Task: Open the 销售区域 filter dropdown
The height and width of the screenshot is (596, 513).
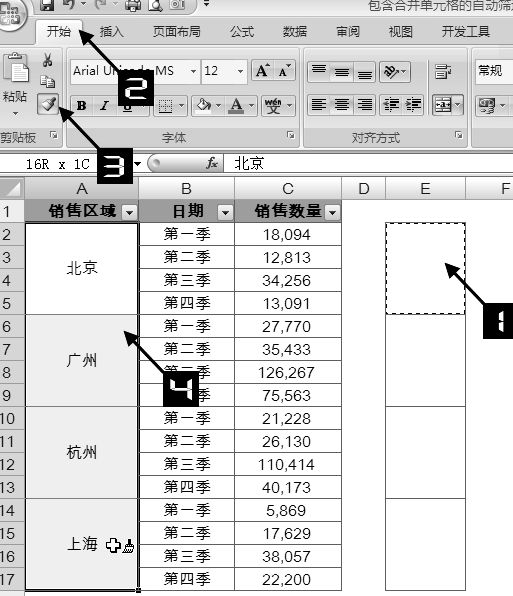Action: click(129, 212)
